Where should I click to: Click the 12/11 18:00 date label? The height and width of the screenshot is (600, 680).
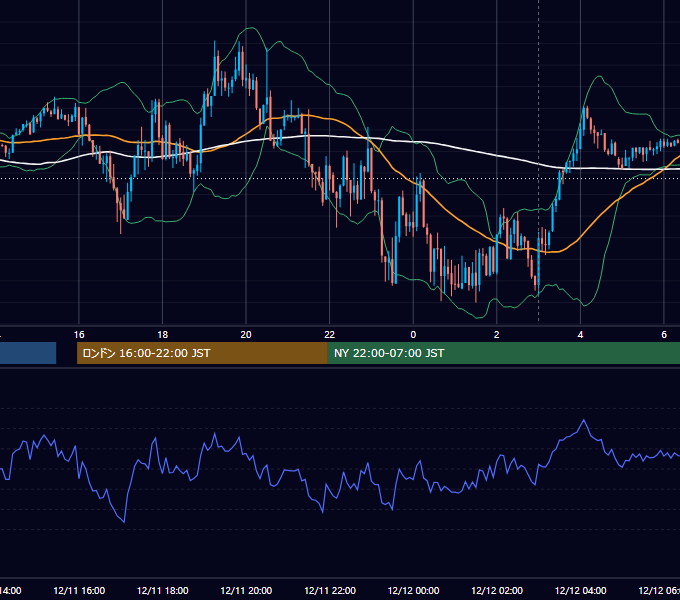pyautogui.click(x=163, y=590)
